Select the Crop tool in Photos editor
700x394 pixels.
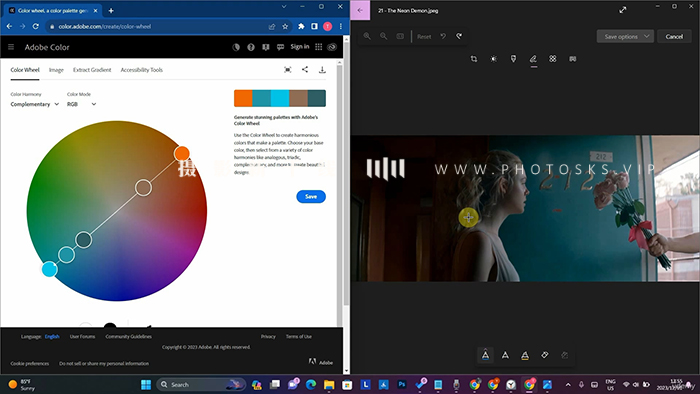[x=474, y=59]
